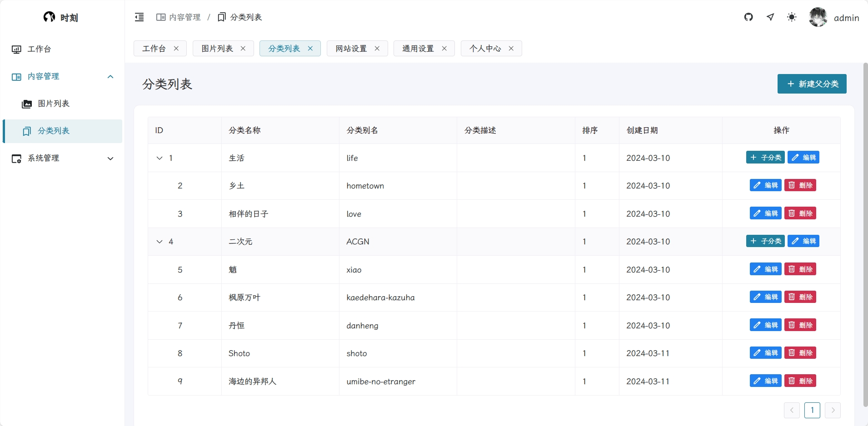Click the hometown alias cell
The height and width of the screenshot is (426, 868).
pos(398,186)
